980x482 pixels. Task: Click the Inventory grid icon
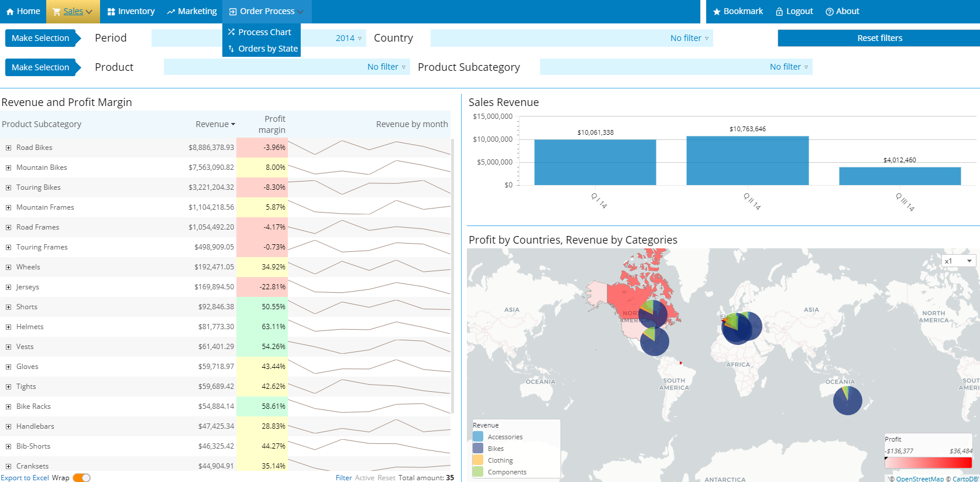(111, 12)
